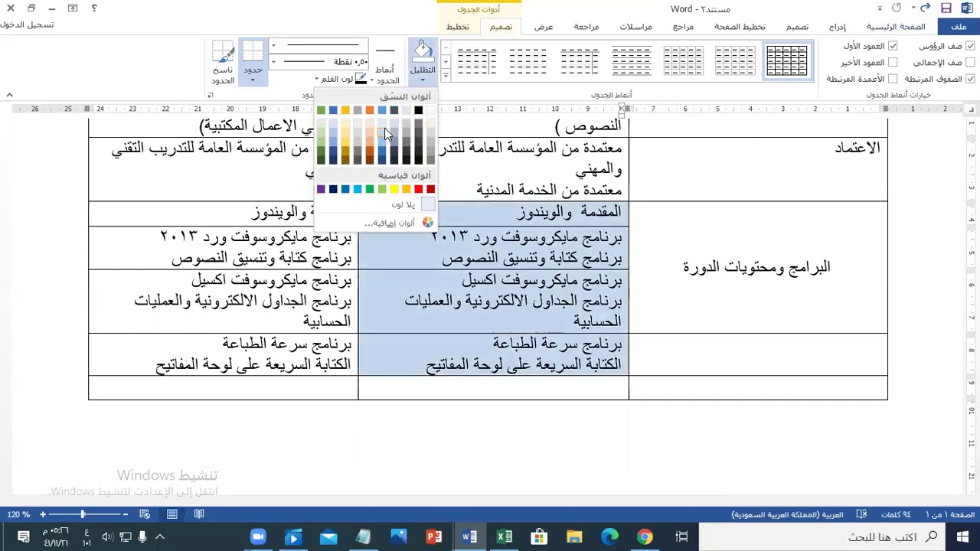Toggle Banded Rows (الصفوف المرتبطة) checkbox
Screen dimensions: 980x551
click(x=969, y=80)
